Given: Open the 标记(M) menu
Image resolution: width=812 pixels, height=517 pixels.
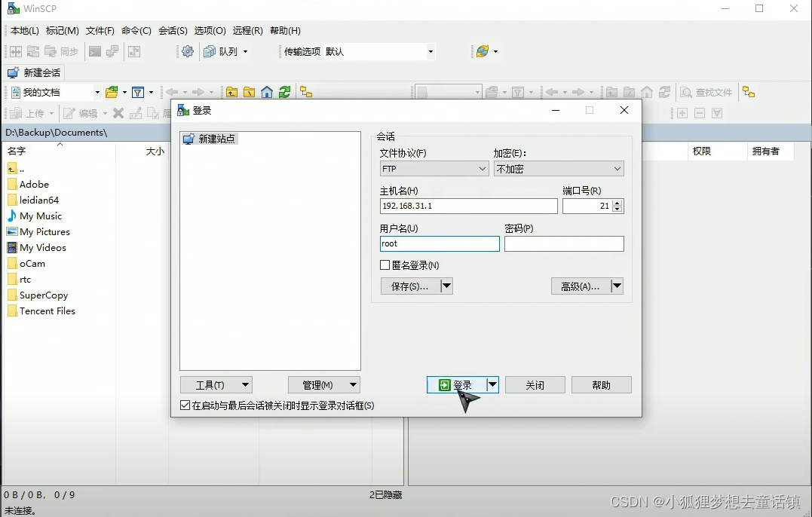Looking at the screenshot, I should point(62,31).
